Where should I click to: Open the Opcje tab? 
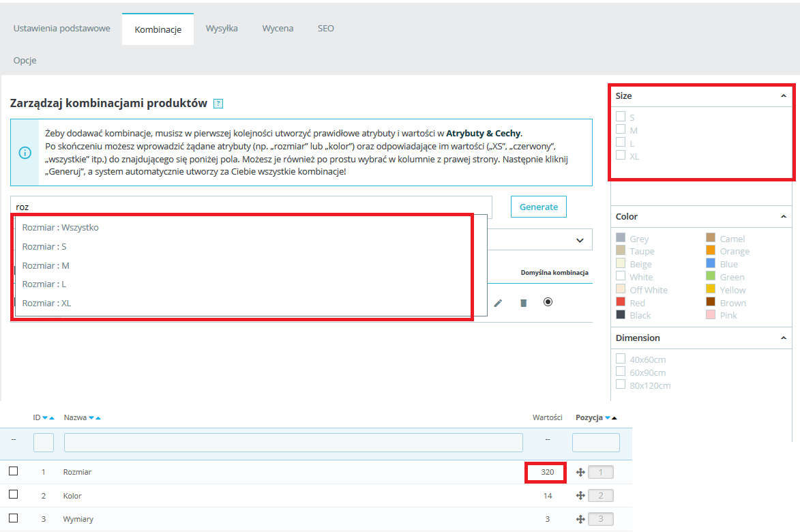25,60
